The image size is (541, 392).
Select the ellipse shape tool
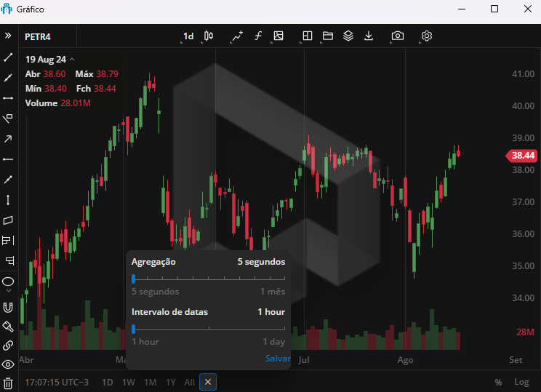point(8,281)
